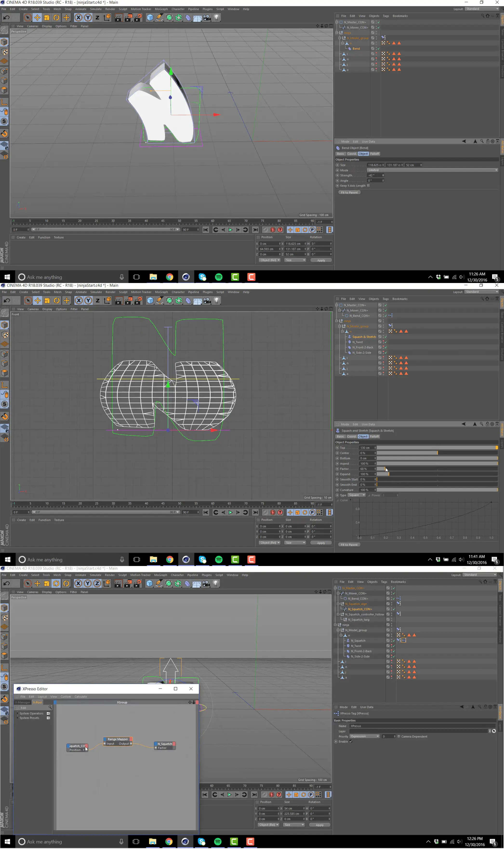Screen dimensions: 504x849
Task: Click Apply in the 12:26 PM coordinate manager
Action: [320, 825]
